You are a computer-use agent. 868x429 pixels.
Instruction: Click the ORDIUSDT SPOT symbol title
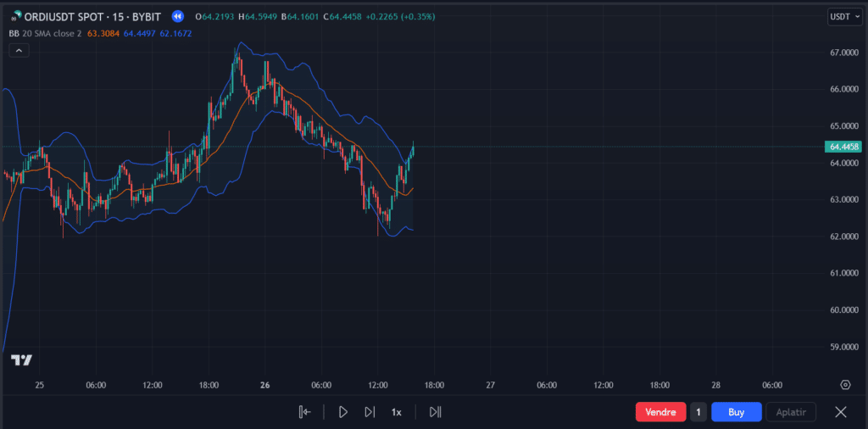[x=92, y=17]
